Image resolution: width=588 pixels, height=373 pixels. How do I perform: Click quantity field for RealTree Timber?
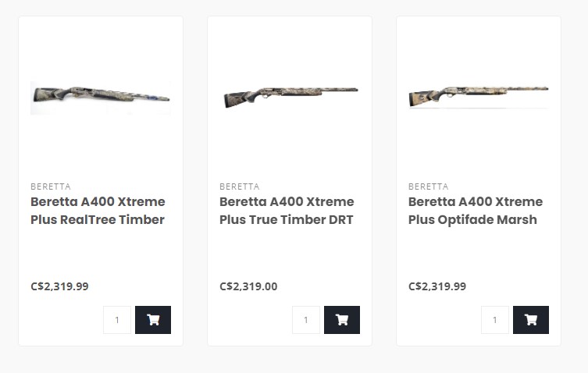[x=117, y=320]
